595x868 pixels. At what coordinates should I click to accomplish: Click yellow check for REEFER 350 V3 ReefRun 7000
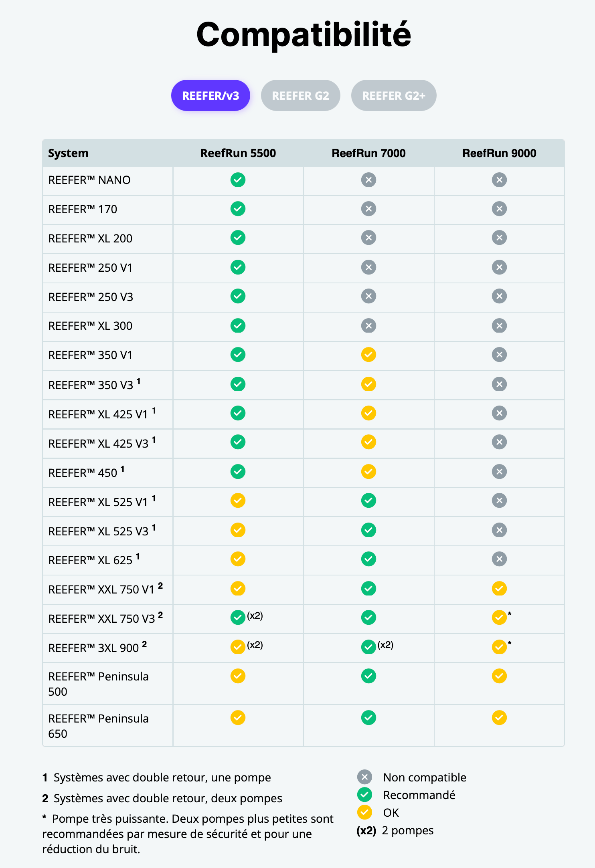(368, 384)
